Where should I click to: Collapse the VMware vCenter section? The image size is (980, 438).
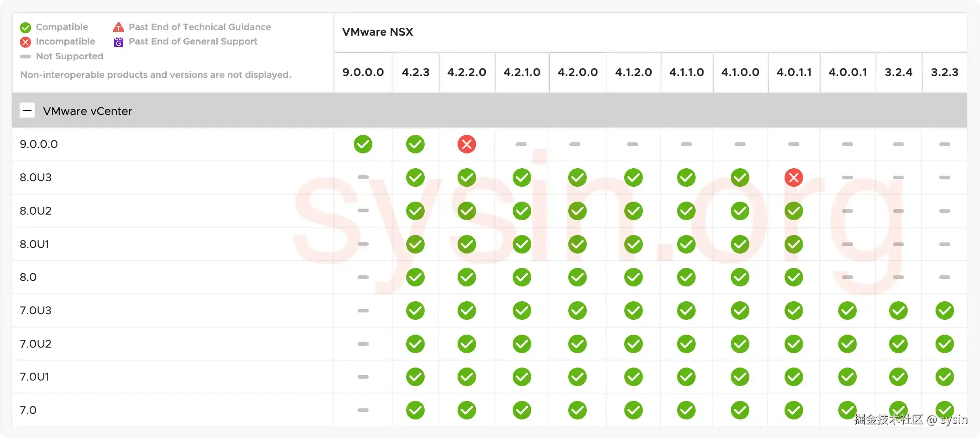(x=27, y=110)
